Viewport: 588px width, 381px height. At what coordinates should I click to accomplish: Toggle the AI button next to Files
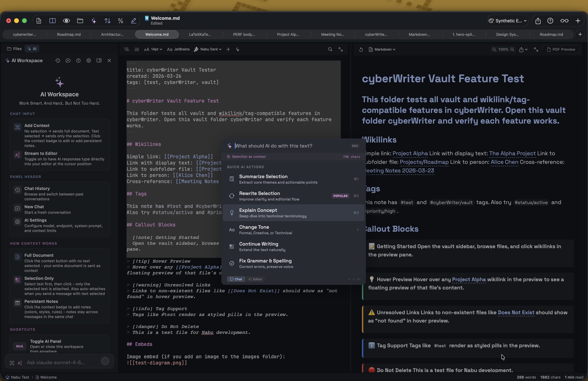coord(32,49)
